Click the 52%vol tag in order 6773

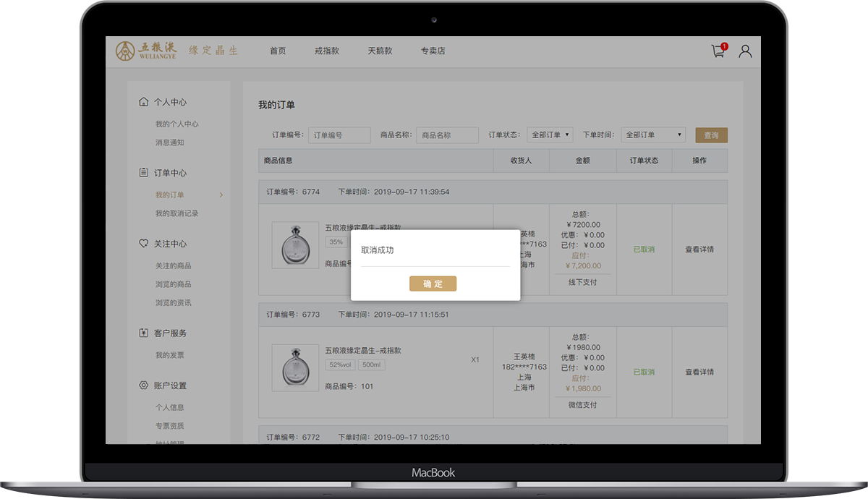coord(340,365)
